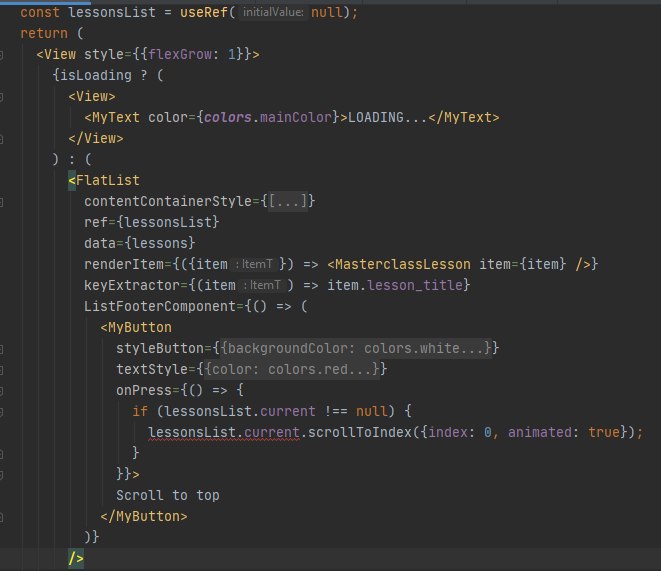
Task: Click the ListFooterComponent attribute
Action: pyautogui.click(x=160, y=306)
